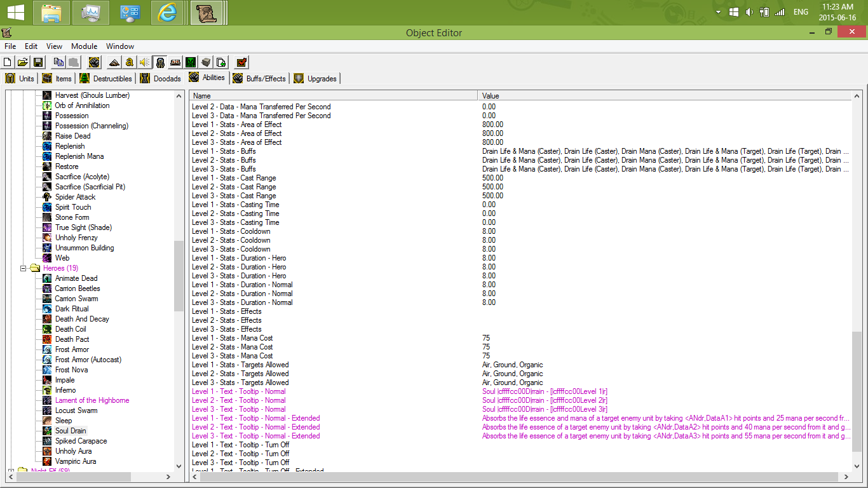This screenshot has width=868, height=488.
Task: Select Frost Armor (Autocast) entry
Action: click(x=88, y=360)
